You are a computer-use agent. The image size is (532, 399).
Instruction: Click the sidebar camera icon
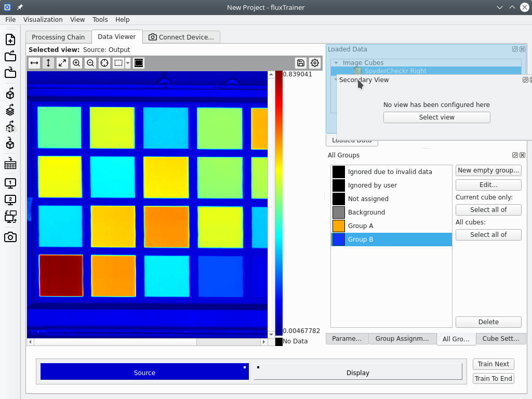pos(10,237)
